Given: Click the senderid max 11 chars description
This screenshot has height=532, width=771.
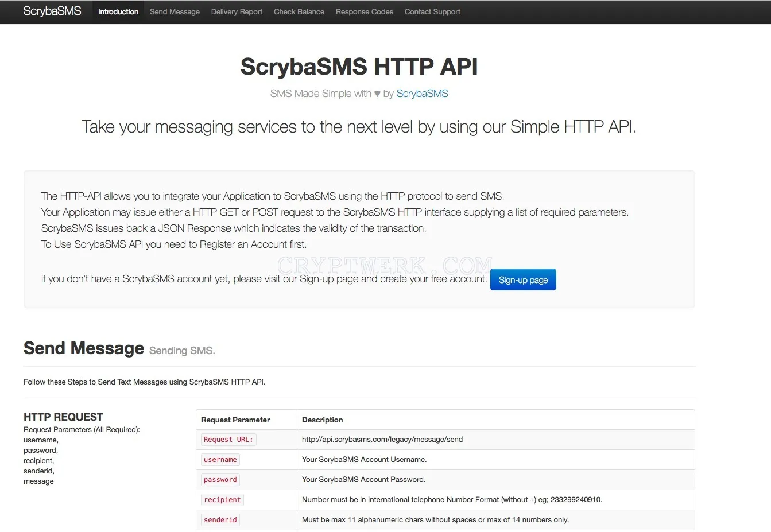Looking at the screenshot, I should (435, 520).
